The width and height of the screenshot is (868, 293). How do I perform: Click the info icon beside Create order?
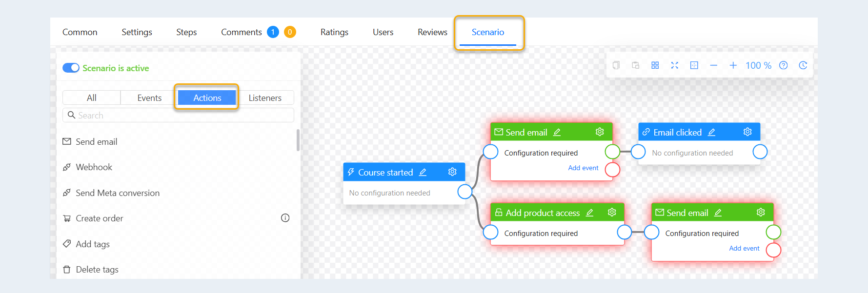285,218
